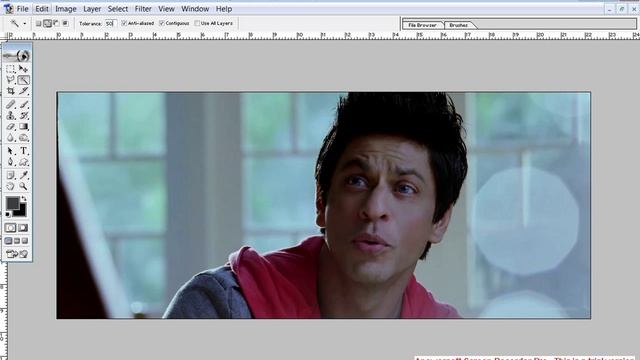Select the Eyedropper tool
This screenshot has height=360, width=640.
click(x=23, y=176)
